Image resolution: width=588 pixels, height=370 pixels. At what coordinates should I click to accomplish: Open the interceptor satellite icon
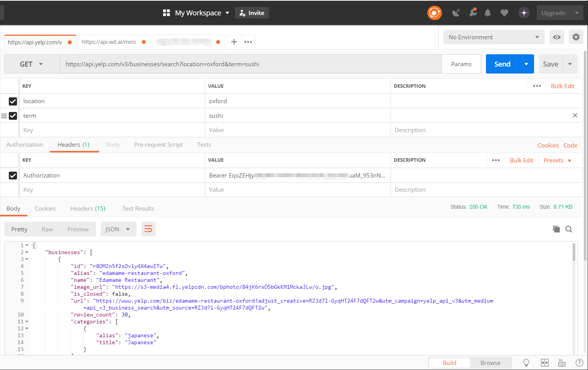coord(456,13)
